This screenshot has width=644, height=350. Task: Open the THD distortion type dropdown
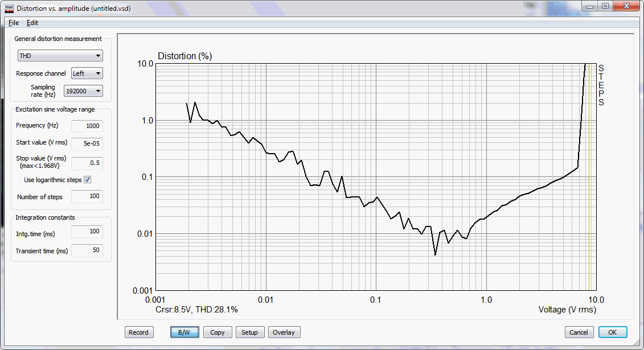(60, 56)
